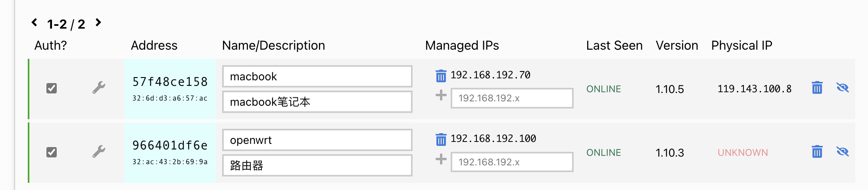Sort by Name/Description column header

tap(273, 45)
